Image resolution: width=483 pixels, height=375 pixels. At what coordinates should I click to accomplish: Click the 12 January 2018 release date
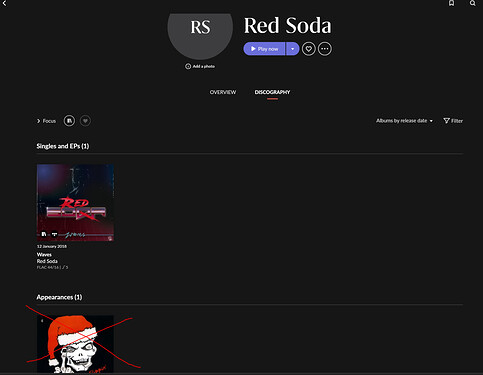point(52,246)
